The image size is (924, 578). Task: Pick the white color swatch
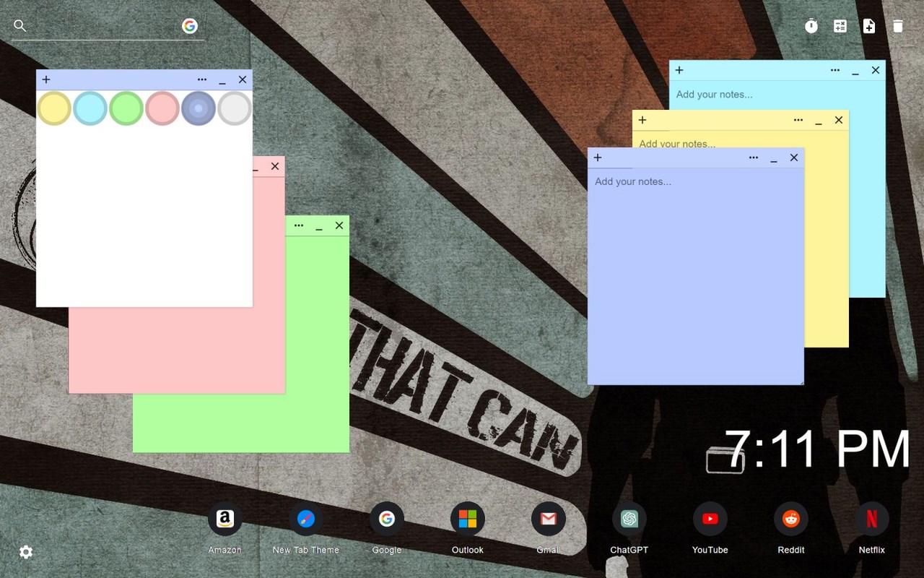click(x=235, y=108)
